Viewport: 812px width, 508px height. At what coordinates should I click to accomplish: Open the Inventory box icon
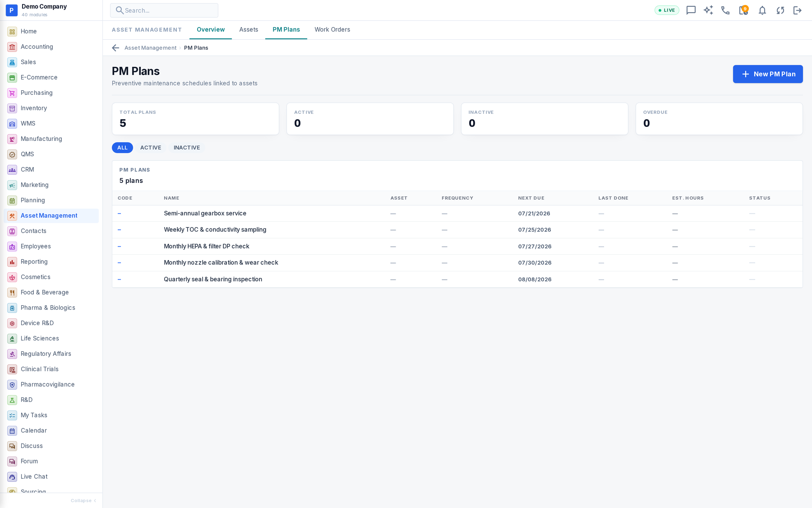(x=12, y=108)
